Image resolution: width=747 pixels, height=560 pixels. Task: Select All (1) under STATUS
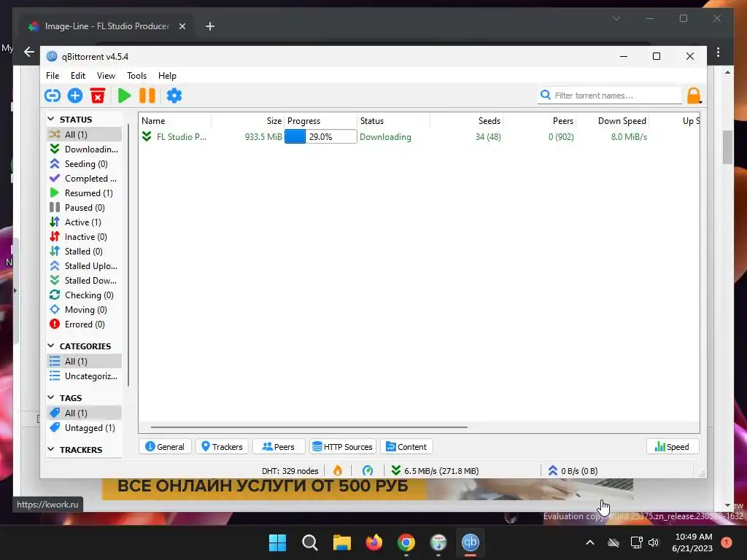85,134
